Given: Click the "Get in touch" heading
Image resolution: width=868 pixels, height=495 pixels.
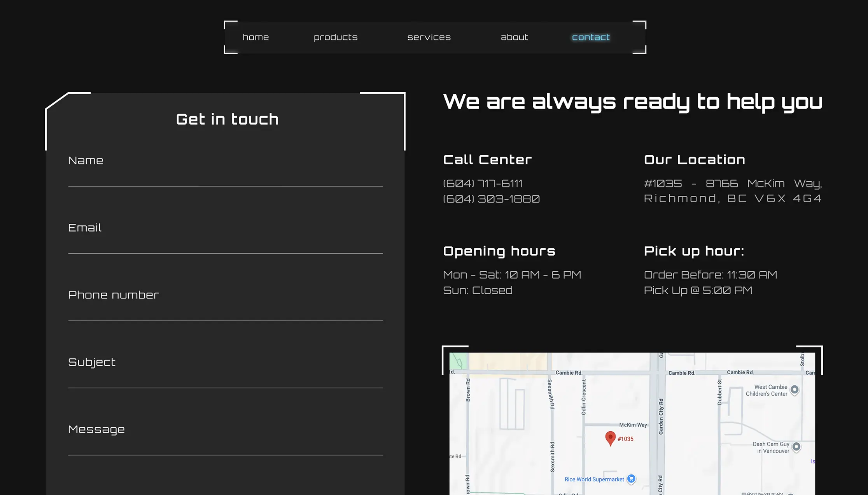Looking at the screenshot, I should pyautogui.click(x=227, y=119).
